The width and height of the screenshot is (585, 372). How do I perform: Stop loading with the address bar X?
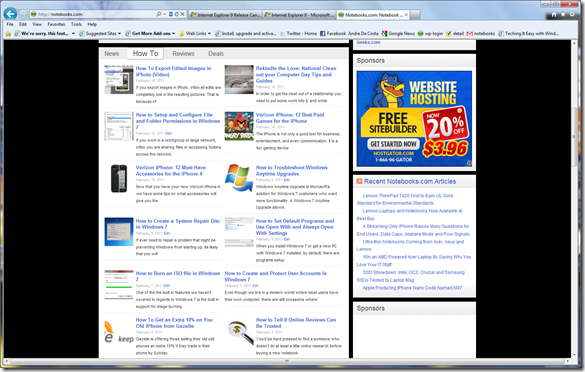(x=182, y=14)
